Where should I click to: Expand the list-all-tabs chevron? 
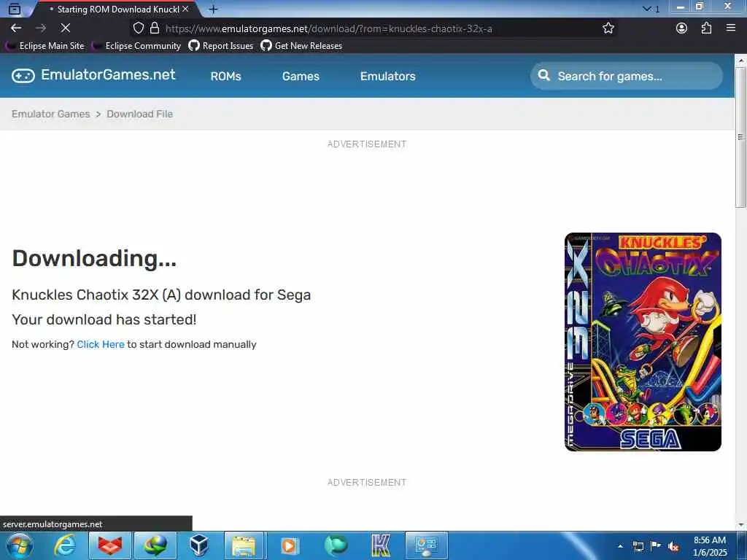[646, 9]
